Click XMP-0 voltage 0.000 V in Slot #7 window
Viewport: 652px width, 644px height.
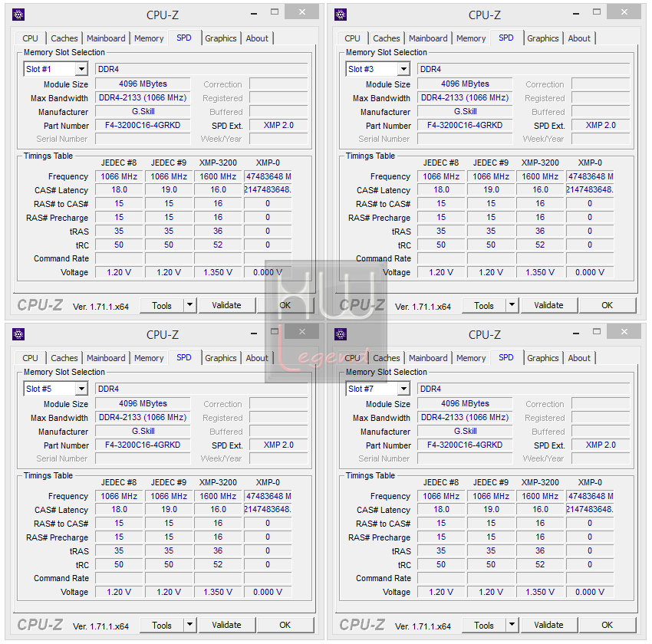590,592
